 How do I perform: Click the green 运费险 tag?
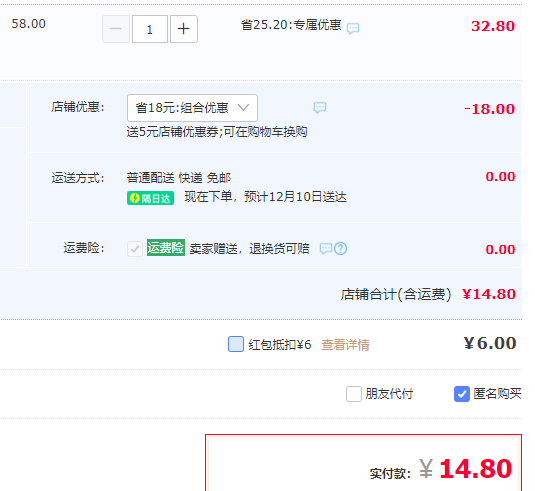coord(166,248)
